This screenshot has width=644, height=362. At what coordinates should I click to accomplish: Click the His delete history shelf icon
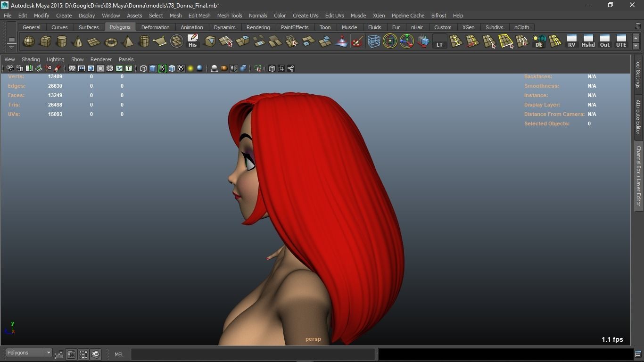coord(192,41)
